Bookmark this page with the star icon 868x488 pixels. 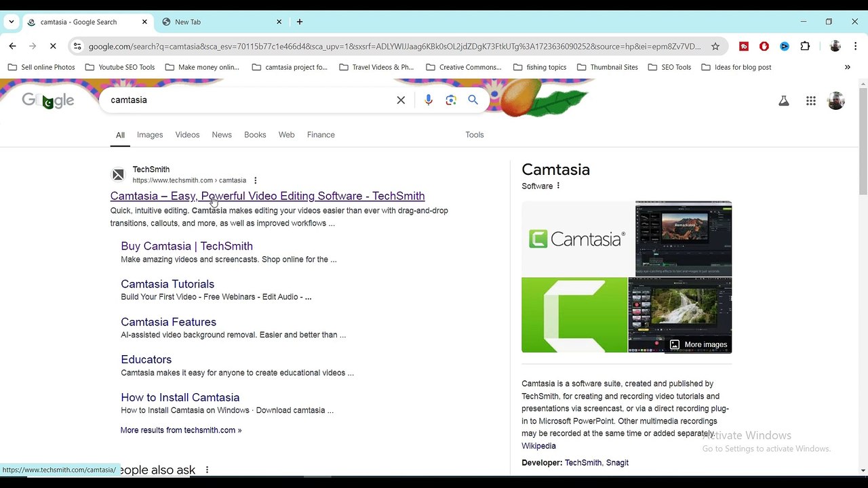pyautogui.click(x=715, y=46)
